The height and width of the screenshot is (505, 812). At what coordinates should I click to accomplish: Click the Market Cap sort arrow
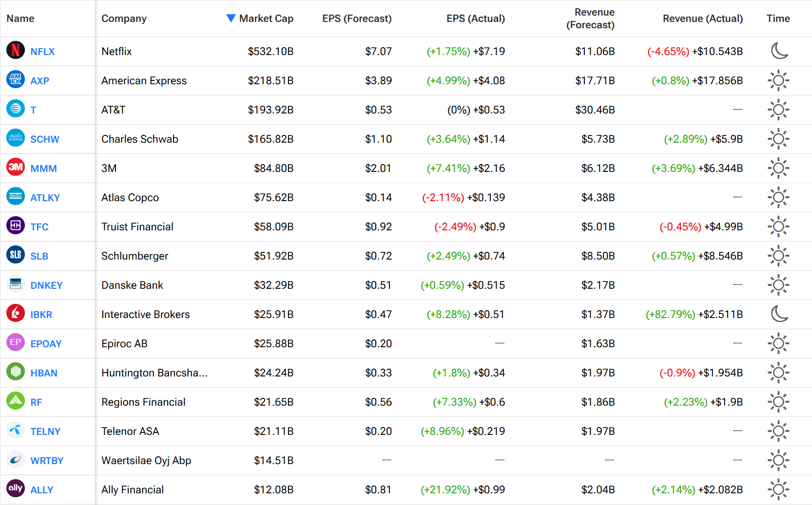231,19
